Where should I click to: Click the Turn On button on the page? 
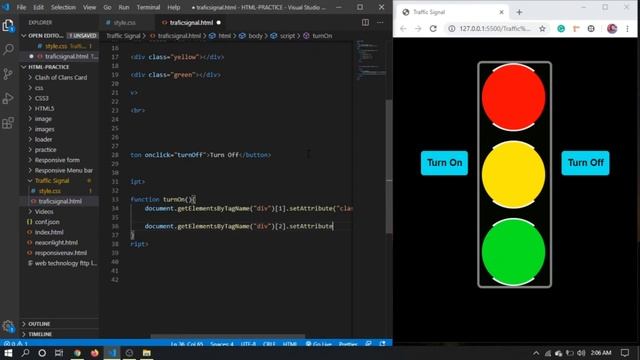[444, 163]
